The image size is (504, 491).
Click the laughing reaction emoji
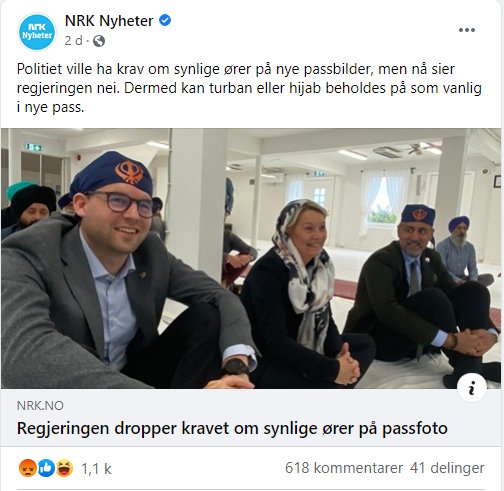64,468
